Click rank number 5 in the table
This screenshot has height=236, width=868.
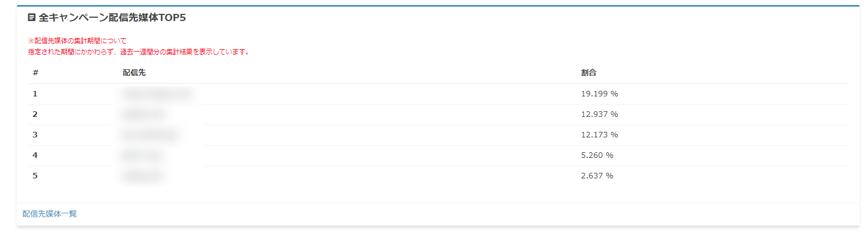pos(35,176)
